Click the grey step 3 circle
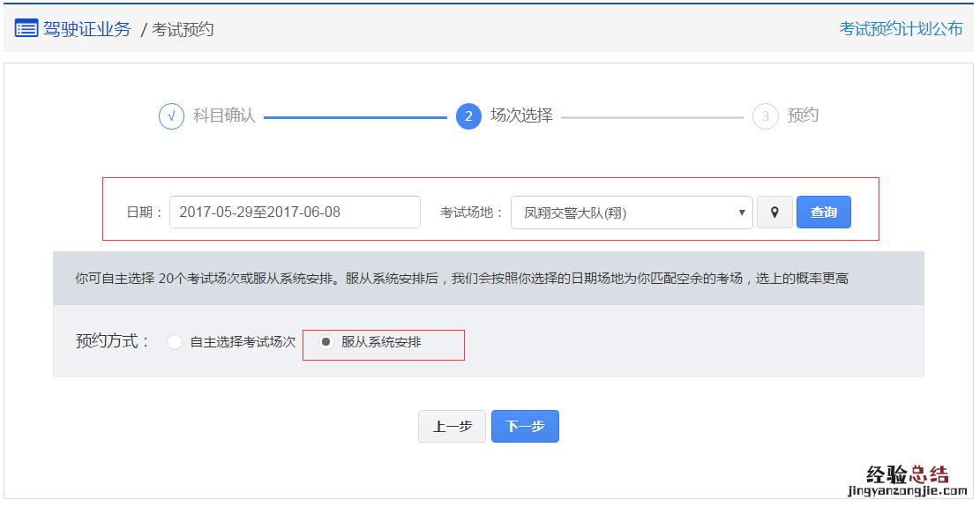Viewport: 980px width, 507px height. click(x=765, y=116)
